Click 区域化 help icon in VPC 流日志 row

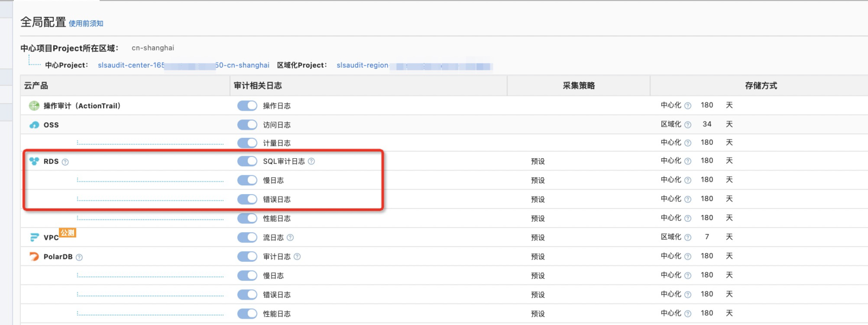click(688, 238)
